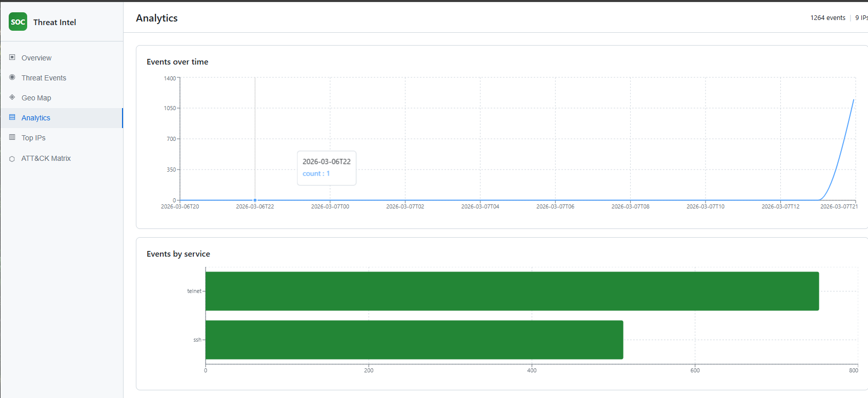This screenshot has width=868, height=398.
Task: Click the 2026-03-06T22 data point on the line
Action: pyautogui.click(x=255, y=200)
